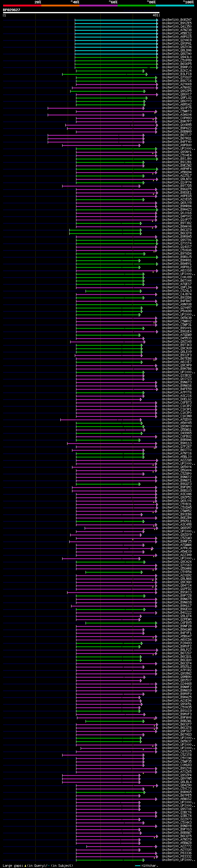Click the green ~80% identity legend segment
Viewport: 197px width, 868px height.
(x=137, y=6)
